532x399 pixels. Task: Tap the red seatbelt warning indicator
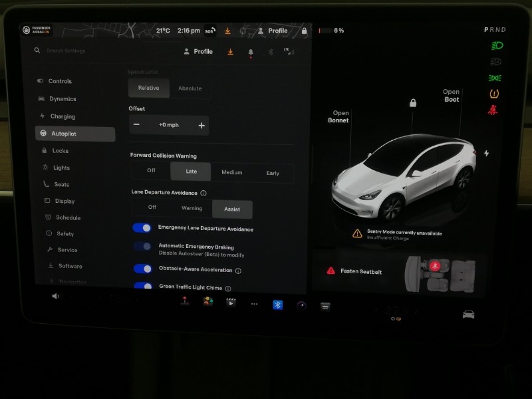click(x=493, y=110)
